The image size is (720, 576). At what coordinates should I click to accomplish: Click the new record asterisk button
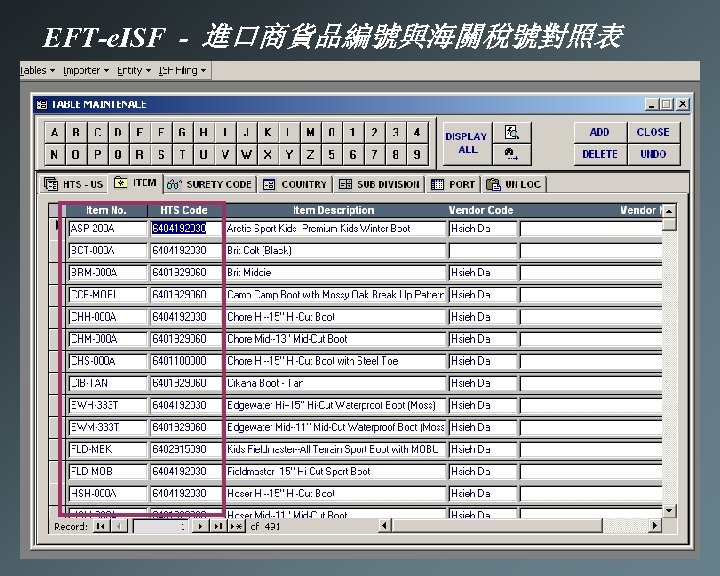coord(236,526)
